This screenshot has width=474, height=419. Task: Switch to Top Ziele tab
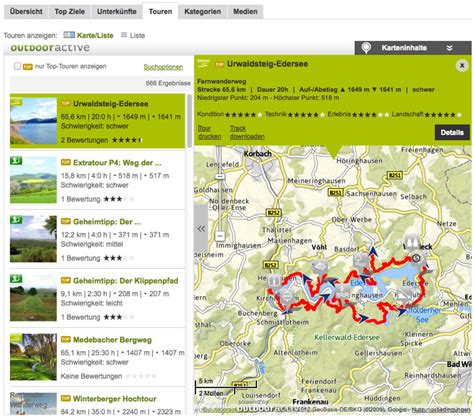[x=70, y=12]
